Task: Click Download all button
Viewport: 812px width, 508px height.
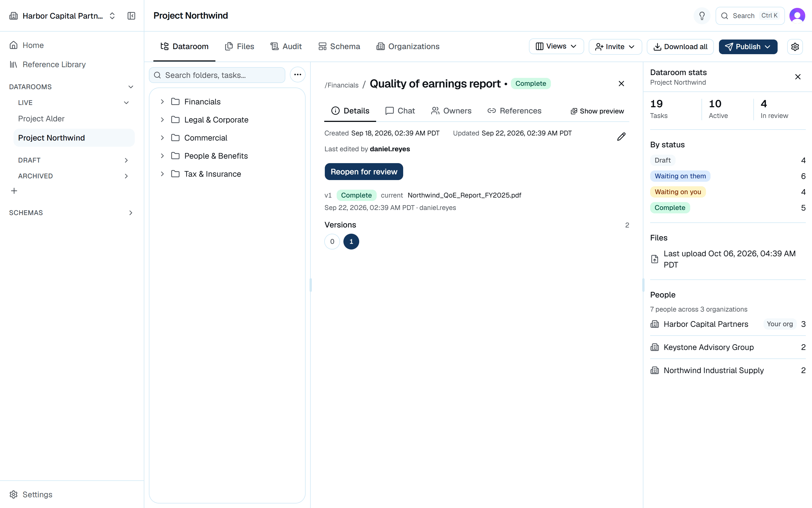Action: tap(680, 47)
